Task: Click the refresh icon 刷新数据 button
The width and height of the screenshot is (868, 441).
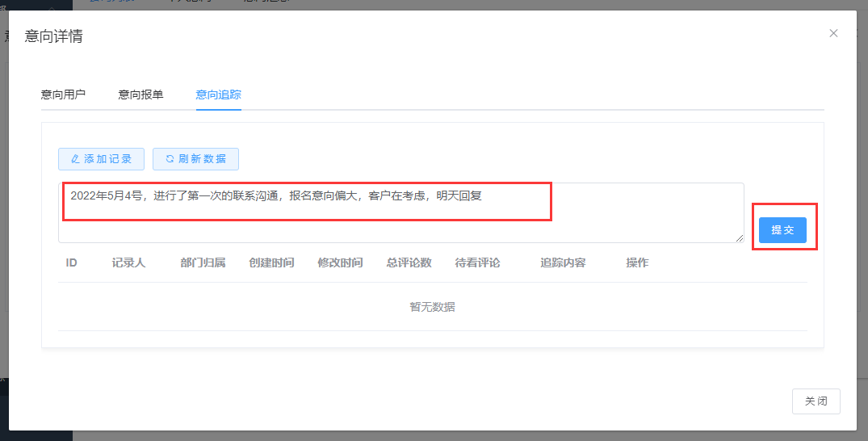Action: click(195, 159)
